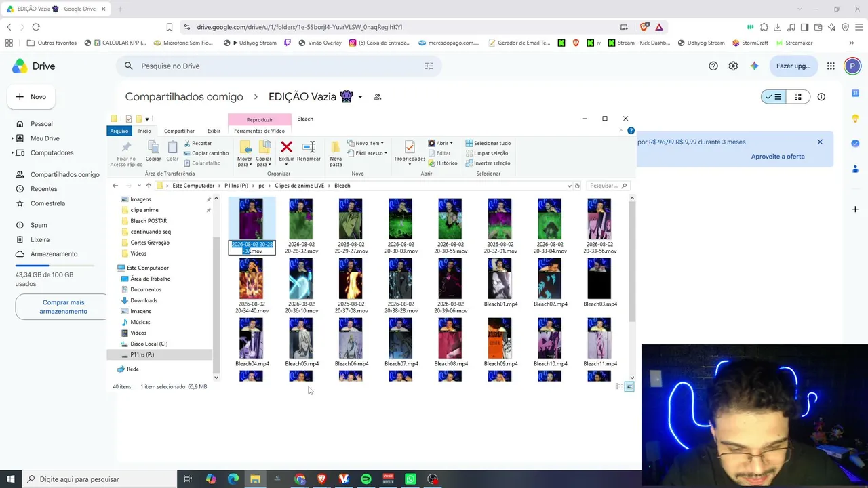Click the Novo button in Drive

tap(32, 97)
